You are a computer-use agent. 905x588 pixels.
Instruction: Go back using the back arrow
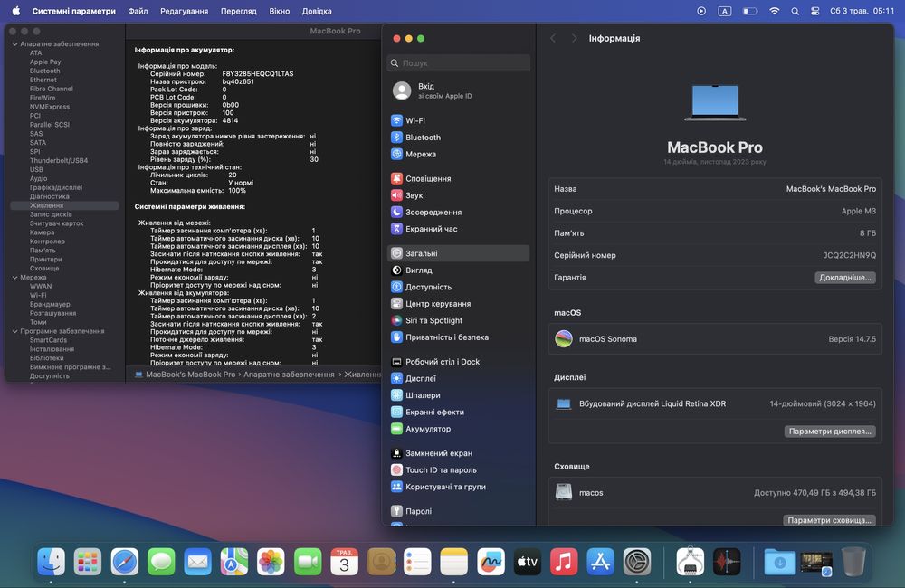coord(553,38)
